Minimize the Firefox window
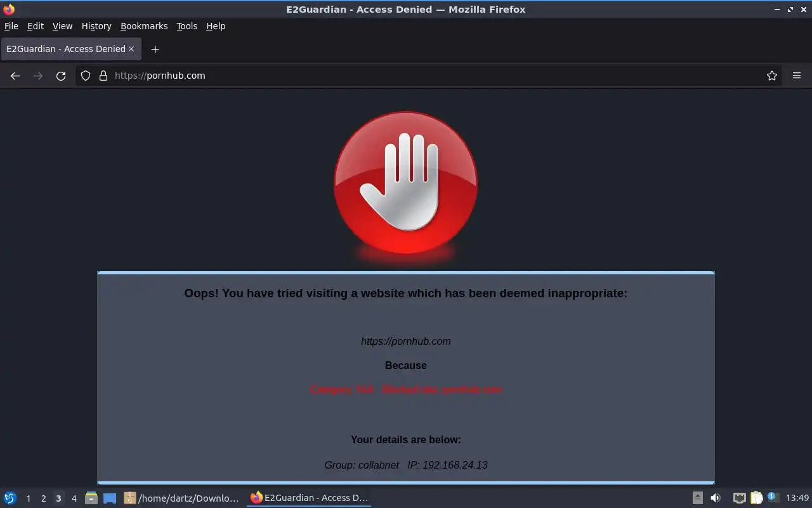 click(x=777, y=10)
